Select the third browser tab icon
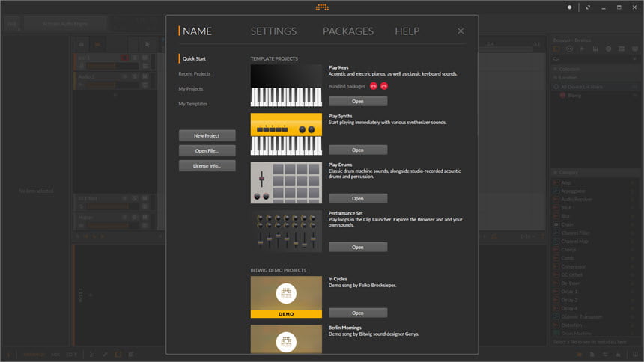 (x=582, y=49)
